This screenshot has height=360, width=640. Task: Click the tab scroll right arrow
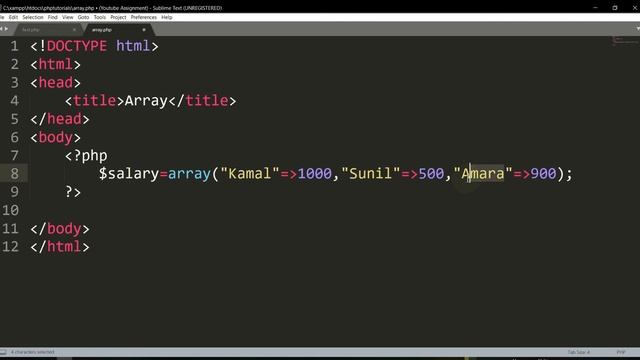pyautogui.click(x=6, y=29)
